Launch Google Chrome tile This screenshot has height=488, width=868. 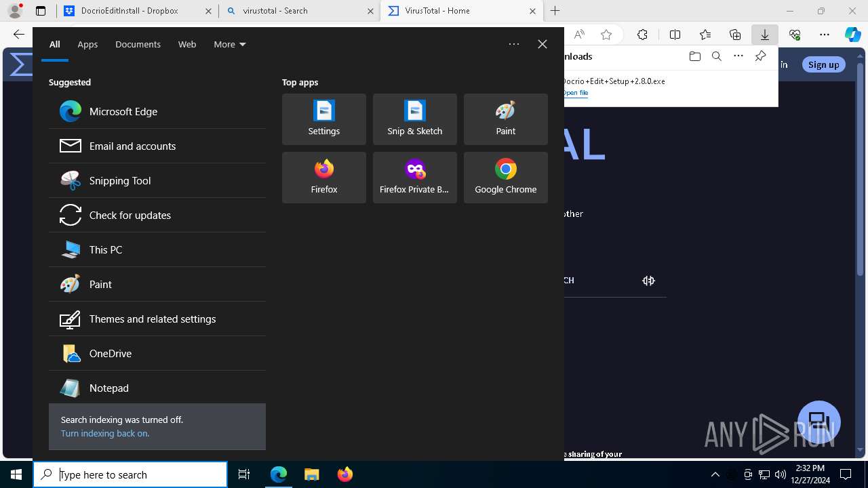(506, 178)
